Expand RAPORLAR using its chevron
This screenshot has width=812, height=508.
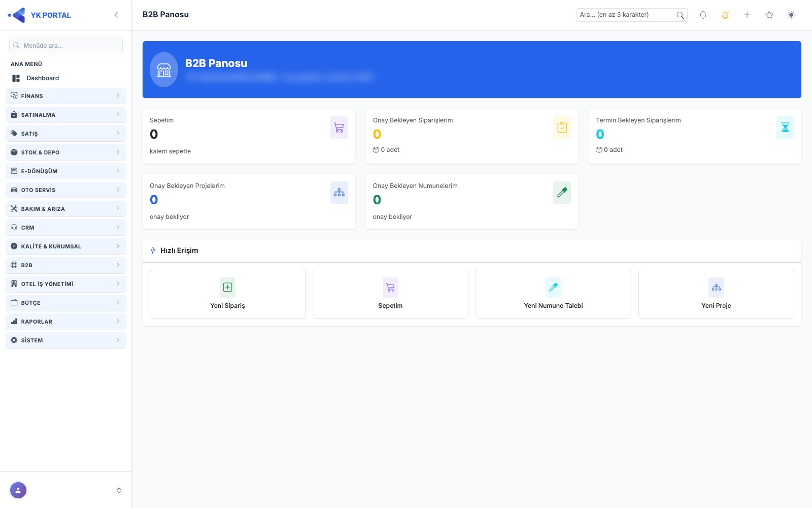click(118, 322)
